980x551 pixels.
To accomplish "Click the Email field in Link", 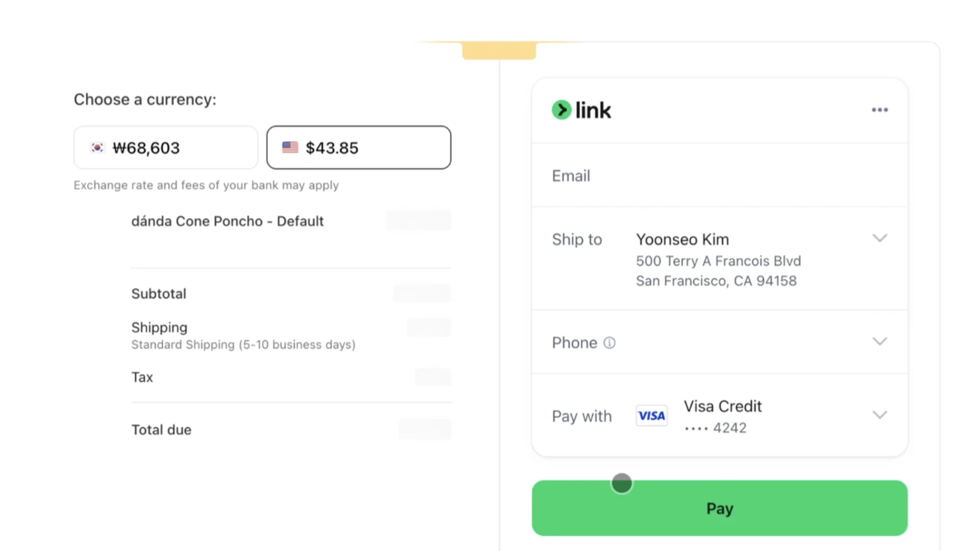I will pyautogui.click(x=719, y=176).
